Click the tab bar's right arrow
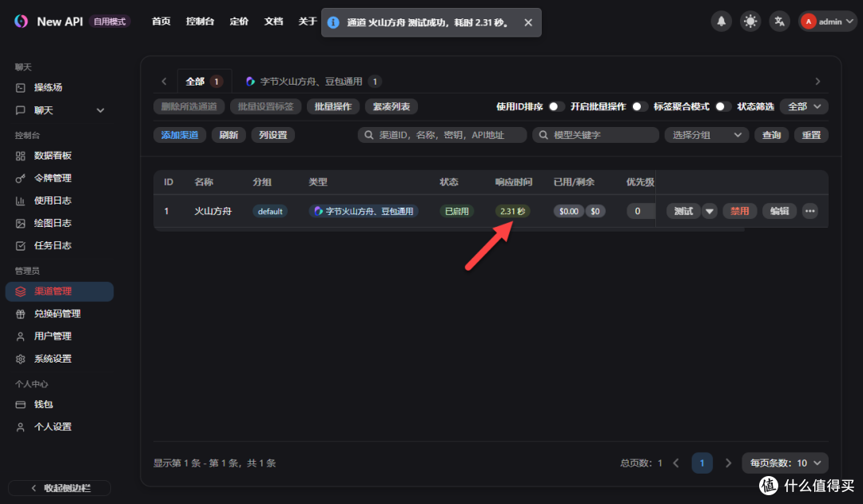Image resolution: width=863 pixels, height=504 pixels. [x=818, y=81]
